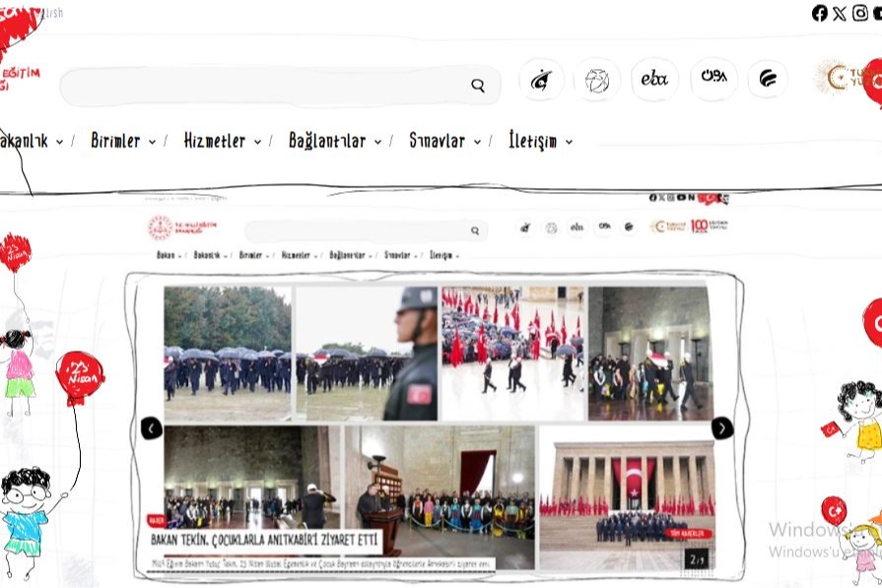Image resolution: width=882 pixels, height=588 pixels.
Task: Click the magnifier icon in the large search bar
Action: [x=478, y=86]
